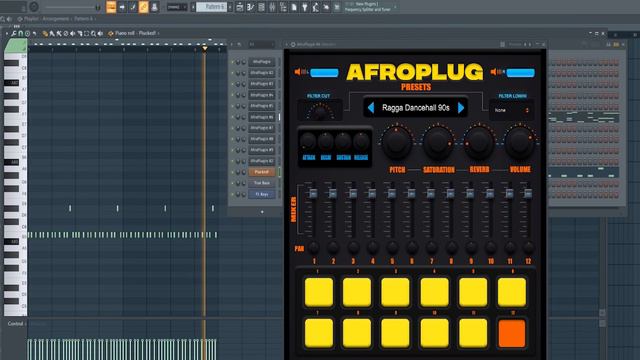Choose the dotted Select tool in piano roll

[x=87, y=33]
